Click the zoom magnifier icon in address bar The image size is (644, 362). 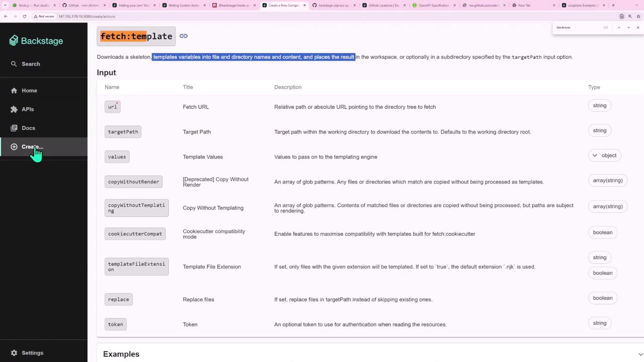point(630,16)
